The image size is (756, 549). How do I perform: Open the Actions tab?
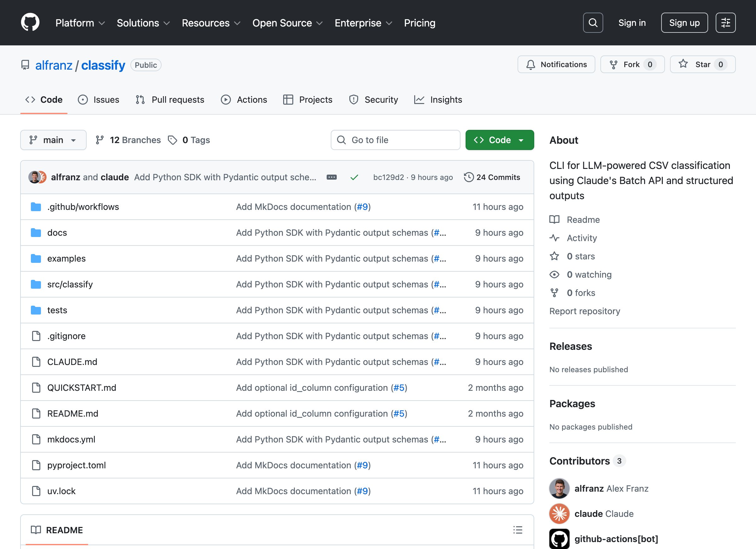pos(244,99)
